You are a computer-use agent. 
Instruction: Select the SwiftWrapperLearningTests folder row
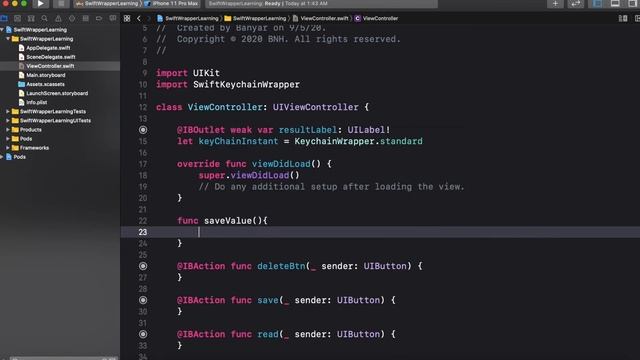point(60,111)
